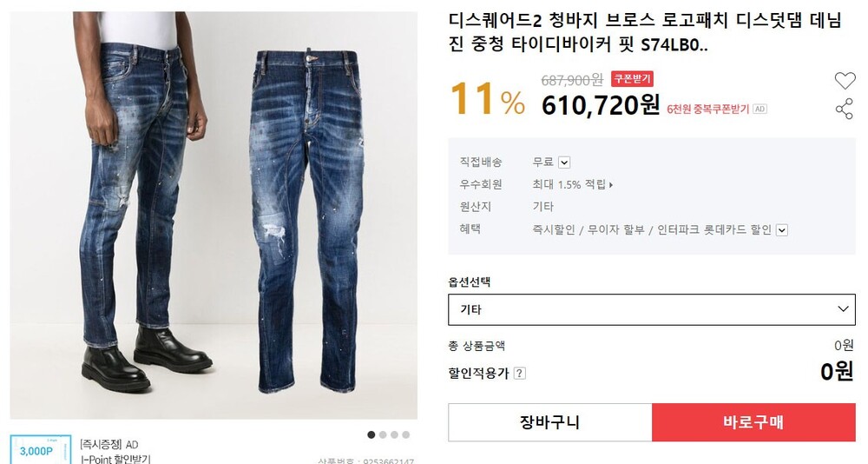Click the 3,000P I-Point coupon icon

42,449
